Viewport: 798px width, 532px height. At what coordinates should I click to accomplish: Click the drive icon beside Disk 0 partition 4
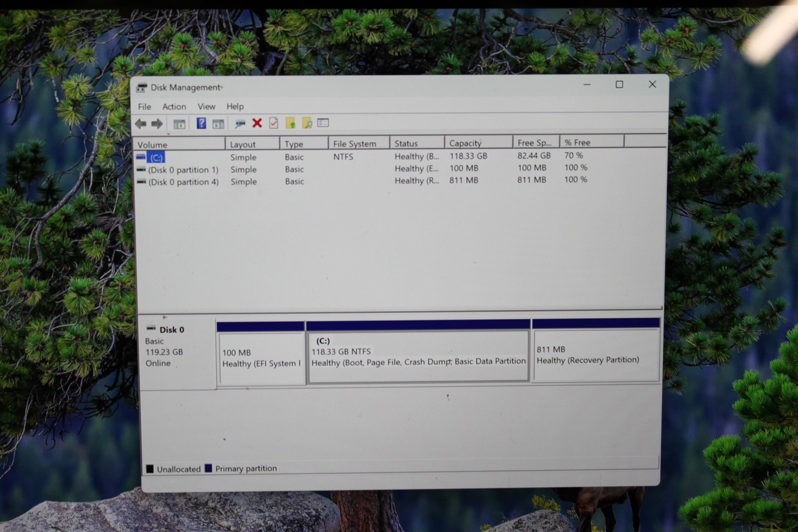coord(142,181)
